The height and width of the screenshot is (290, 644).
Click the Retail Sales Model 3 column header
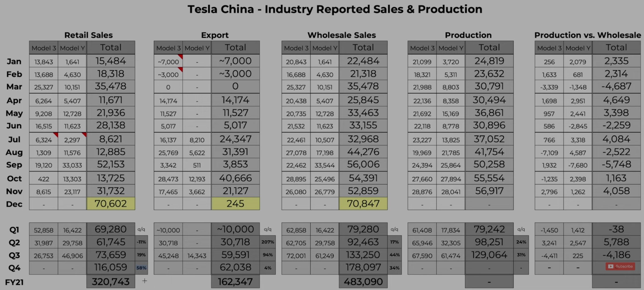(44, 48)
